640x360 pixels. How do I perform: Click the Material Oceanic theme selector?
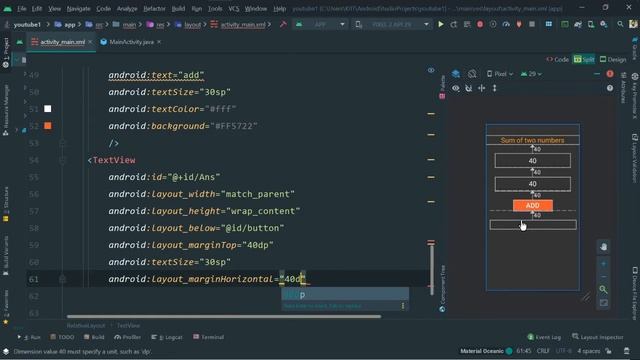coord(486,351)
